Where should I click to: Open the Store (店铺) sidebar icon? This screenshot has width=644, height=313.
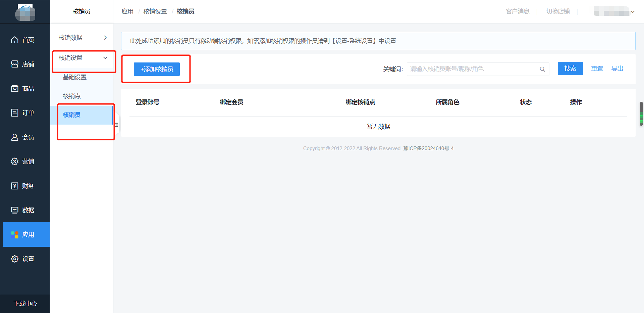point(15,64)
